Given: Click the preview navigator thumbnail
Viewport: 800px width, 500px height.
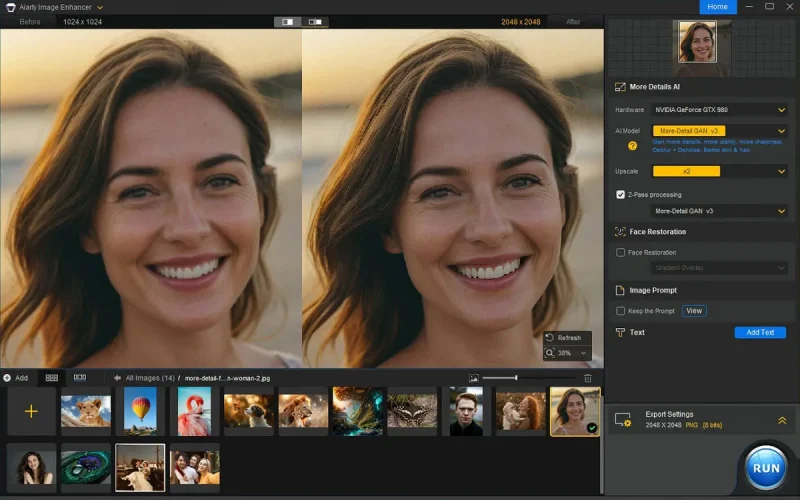Looking at the screenshot, I should click(x=697, y=42).
